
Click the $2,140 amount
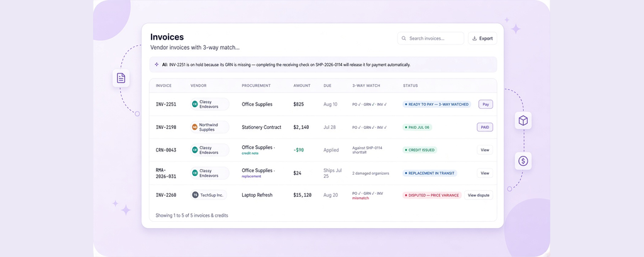coord(301,128)
